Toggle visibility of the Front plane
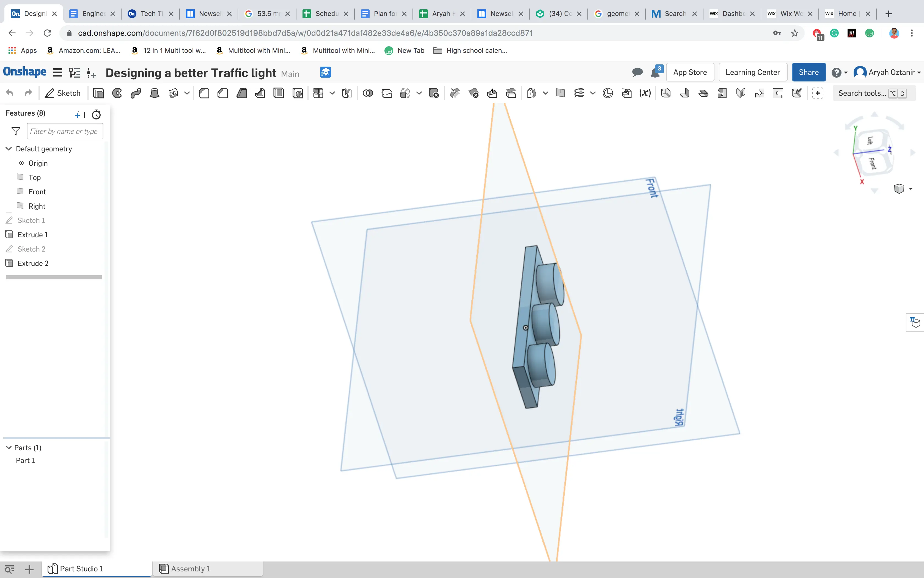This screenshot has width=924, height=578. (20, 192)
